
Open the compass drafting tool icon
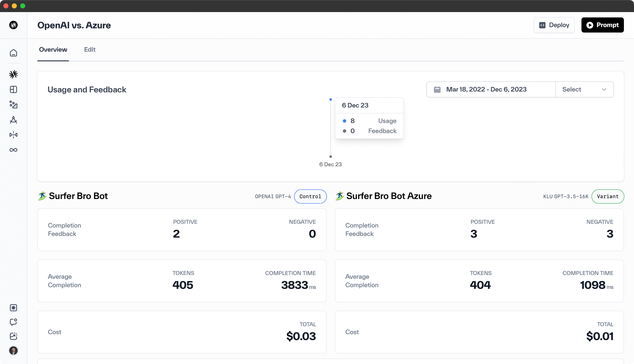13,120
